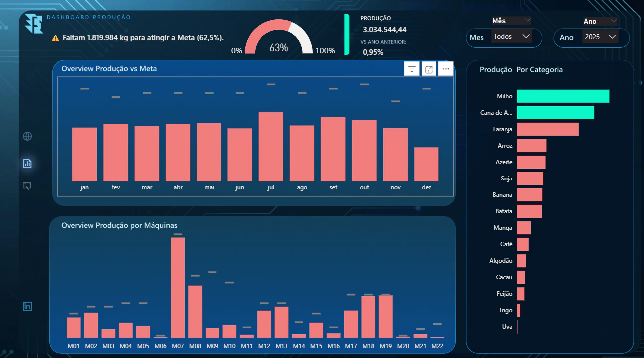The height and width of the screenshot is (358, 644).
Task: Click the nov month axis label
Action: [395, 187]
